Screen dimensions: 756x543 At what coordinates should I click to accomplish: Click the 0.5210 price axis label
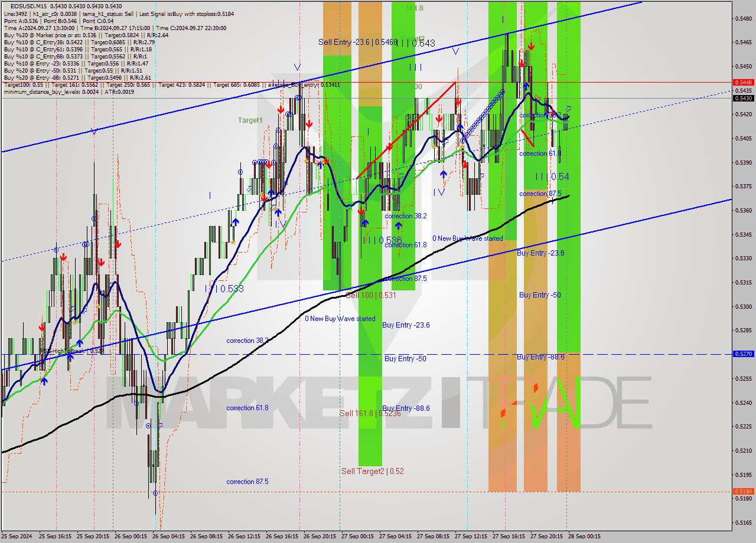pos(742,450)
